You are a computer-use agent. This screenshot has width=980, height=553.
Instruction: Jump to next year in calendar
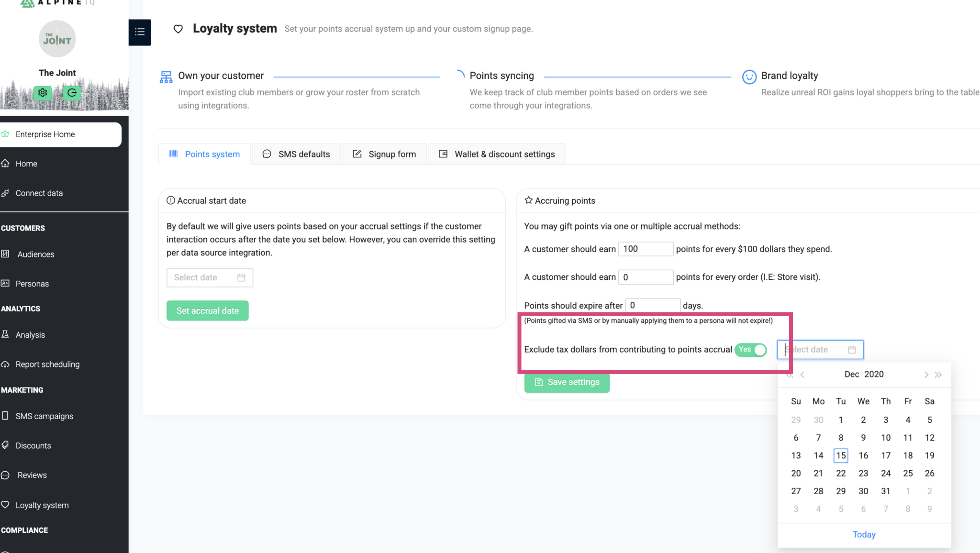(x=938, y=375)
